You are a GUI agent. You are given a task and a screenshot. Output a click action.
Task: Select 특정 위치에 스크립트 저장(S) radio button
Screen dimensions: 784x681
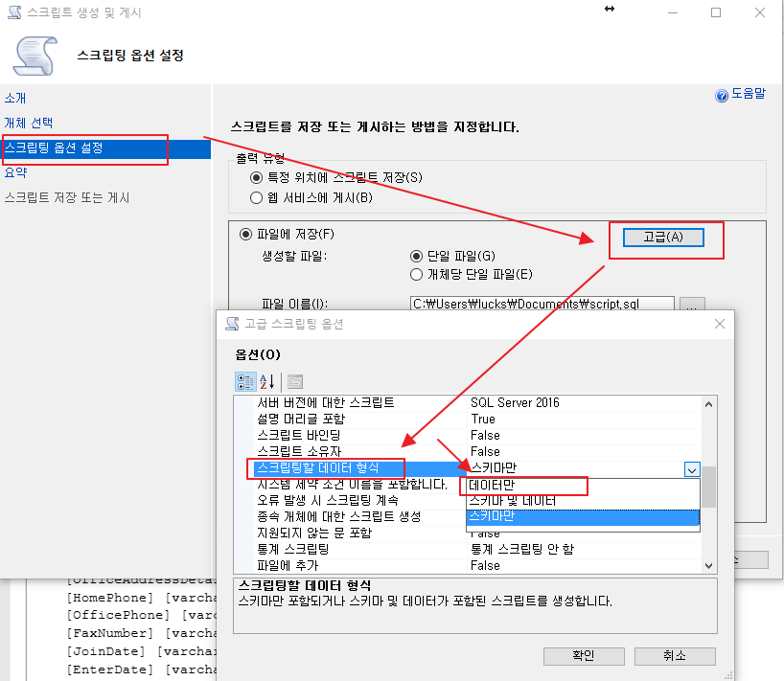tap(256, 177)
